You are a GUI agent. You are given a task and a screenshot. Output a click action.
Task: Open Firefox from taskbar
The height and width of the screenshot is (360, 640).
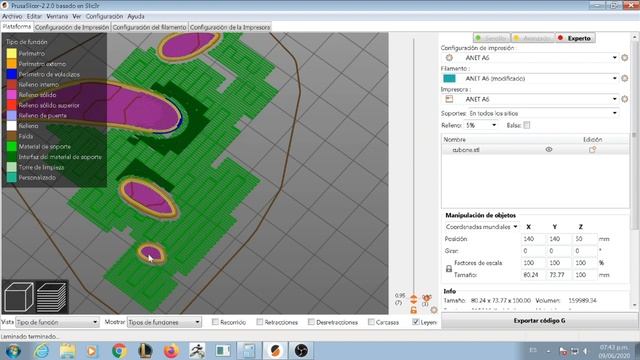[x=171, y=351]
